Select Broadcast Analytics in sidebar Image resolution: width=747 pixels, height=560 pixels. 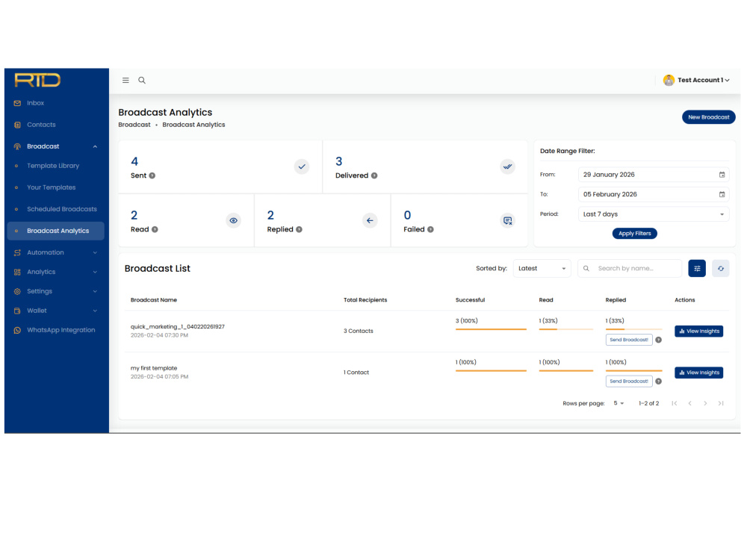pyautogui.click(x=55, y=231)
